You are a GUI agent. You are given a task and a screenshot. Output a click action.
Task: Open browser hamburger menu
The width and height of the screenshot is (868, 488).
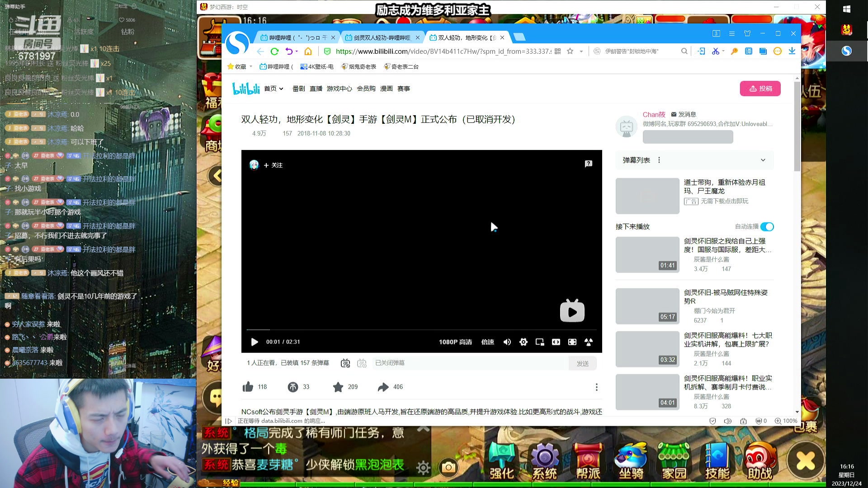coord(732,33)
